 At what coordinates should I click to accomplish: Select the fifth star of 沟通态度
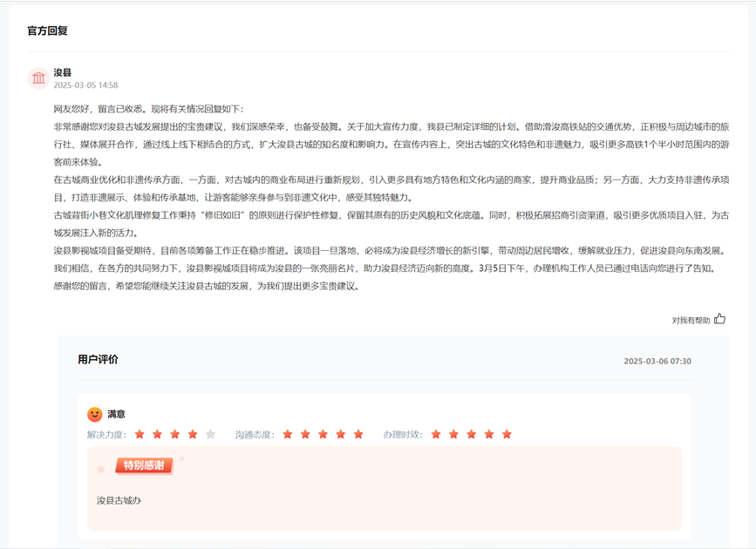click(x=358, y=434)
